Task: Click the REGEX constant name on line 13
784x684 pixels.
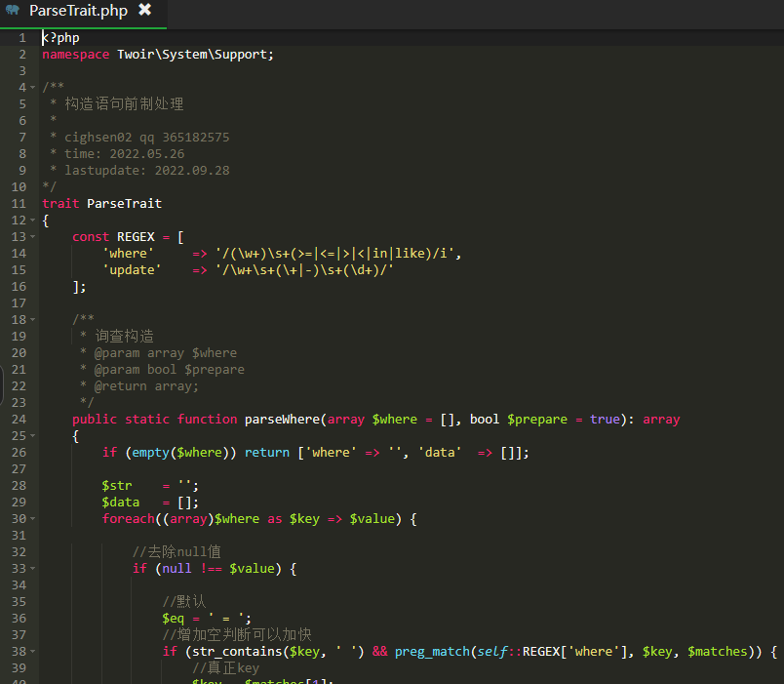Action: coord(137,236)
